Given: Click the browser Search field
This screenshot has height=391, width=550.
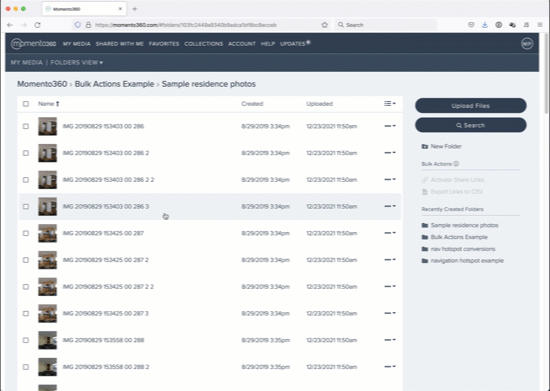Looking at the screenshot, I should tap(386, 25).
